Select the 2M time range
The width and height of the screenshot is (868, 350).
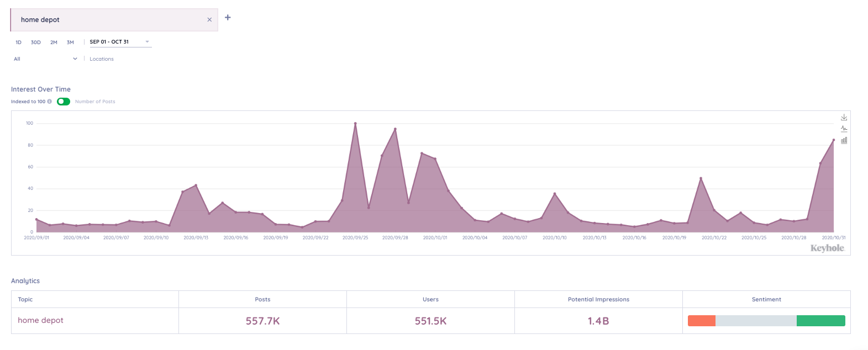pos(54,43)
